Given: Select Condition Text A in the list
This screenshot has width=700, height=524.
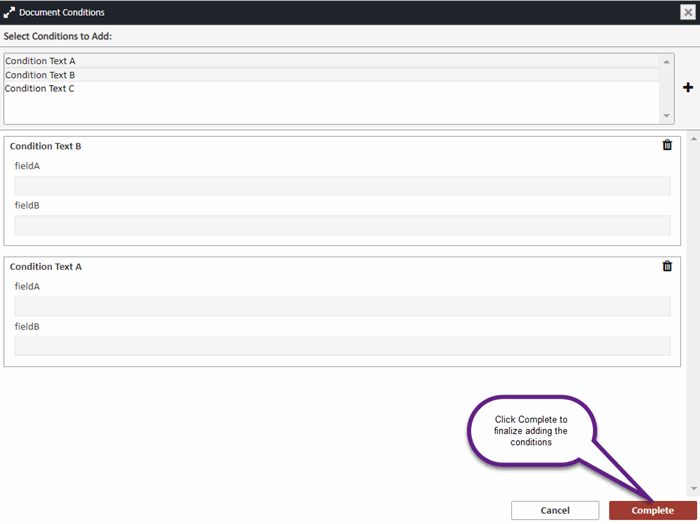Looking at the screenshot, I should click(x=40, y=61).
